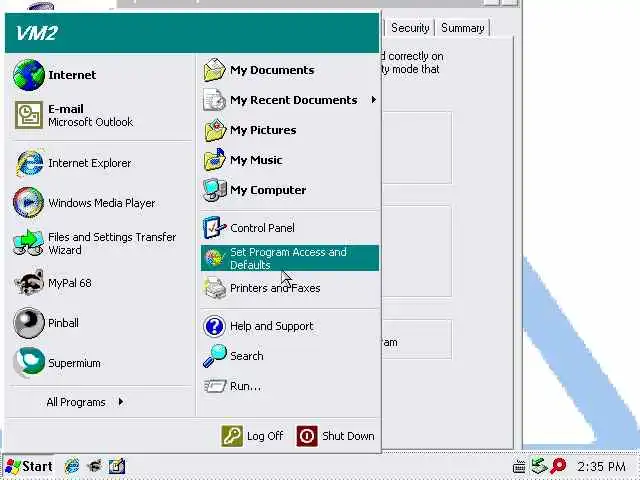Click the red magnifier tray icon
The height and width of the screenshot is (480, 640).
pyautogui.click(x=558, y=466)
